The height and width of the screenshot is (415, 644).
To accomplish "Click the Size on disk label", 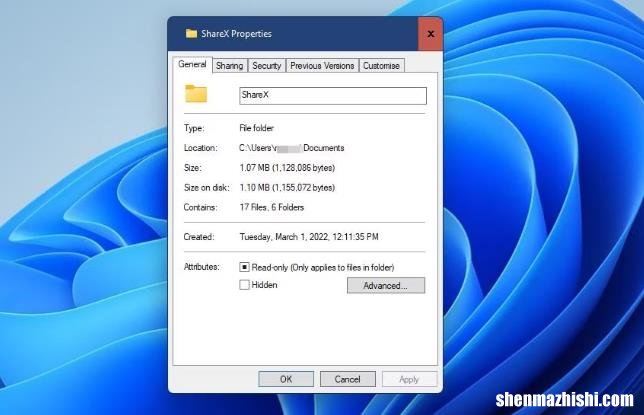I will (207, 187).
